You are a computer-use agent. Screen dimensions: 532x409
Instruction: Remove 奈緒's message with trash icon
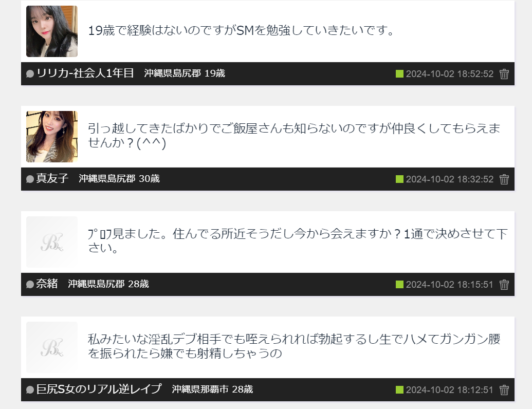pyautogui.click(x=504, y=285)
